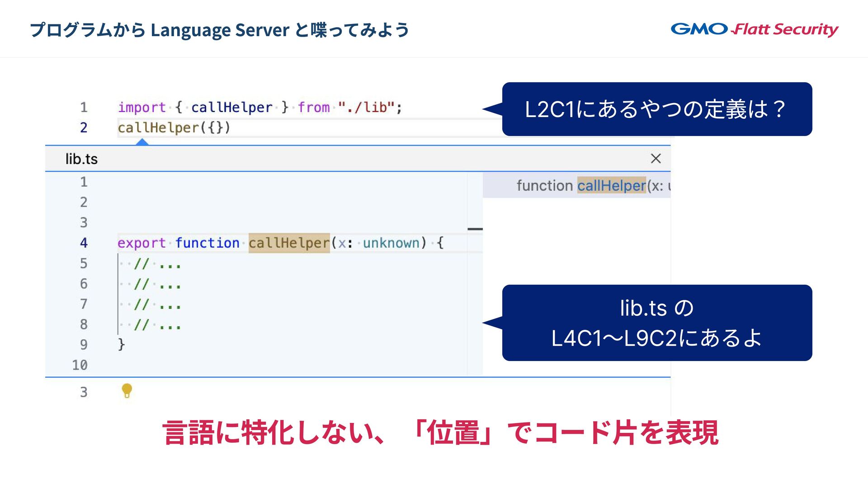Screen dimensions: 868x488
Task: Click the "./lib" import path string
Action: tap(366, 108)
